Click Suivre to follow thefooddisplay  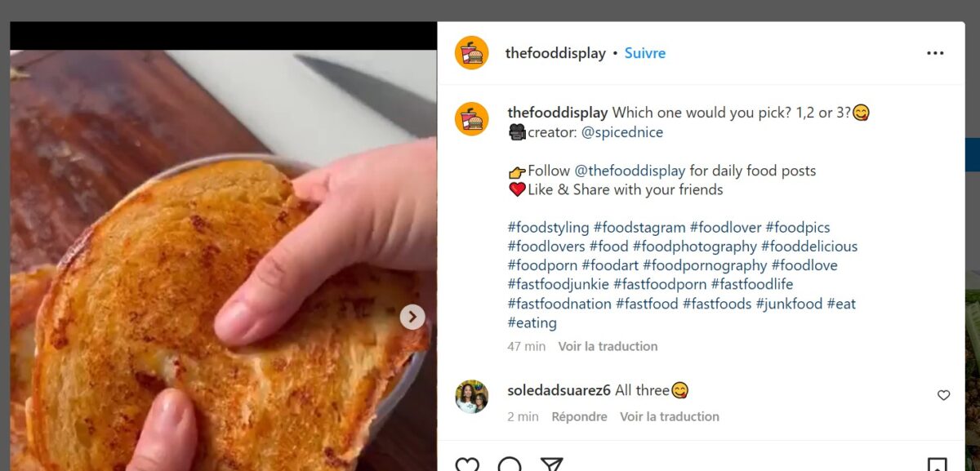645,52
